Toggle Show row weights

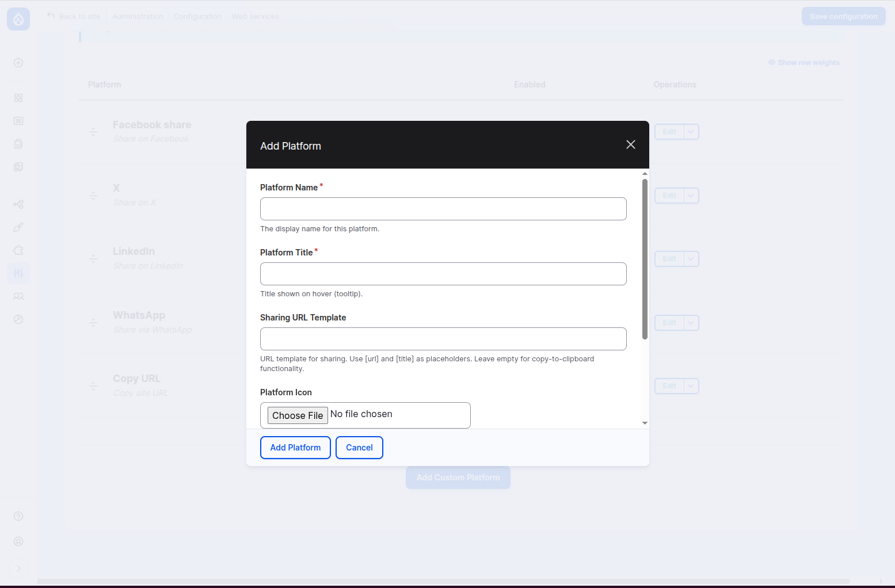[x=804, y=63]
